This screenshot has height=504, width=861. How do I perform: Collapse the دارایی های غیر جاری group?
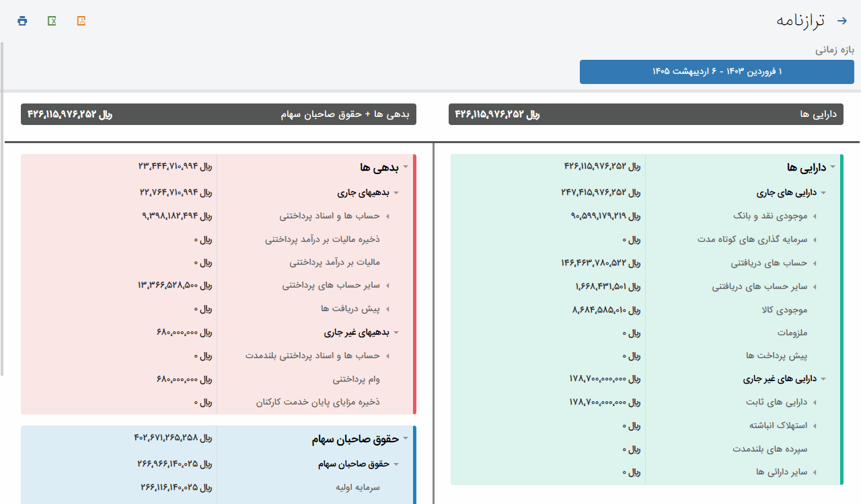click(823, 379)
